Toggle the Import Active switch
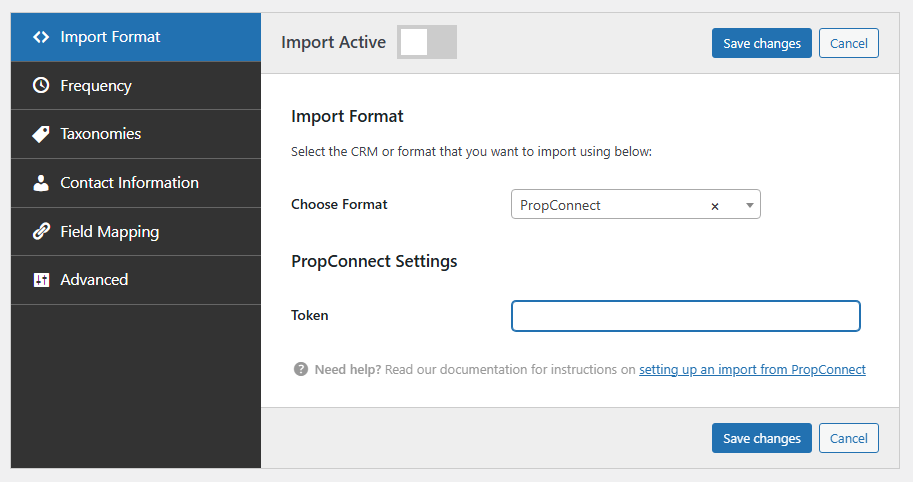913x482 pixels. (x=427, y=42)
